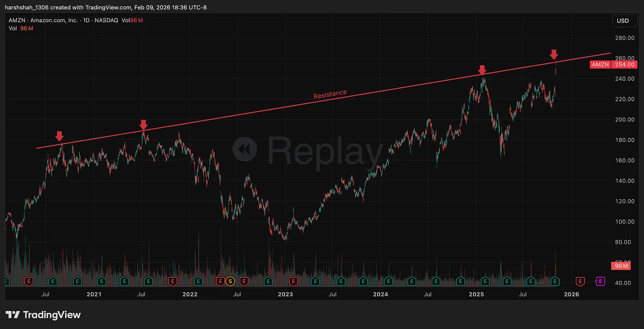Click the 200.00 price axis label
This screenshot has width=644, height=329.
click(625, 119)
